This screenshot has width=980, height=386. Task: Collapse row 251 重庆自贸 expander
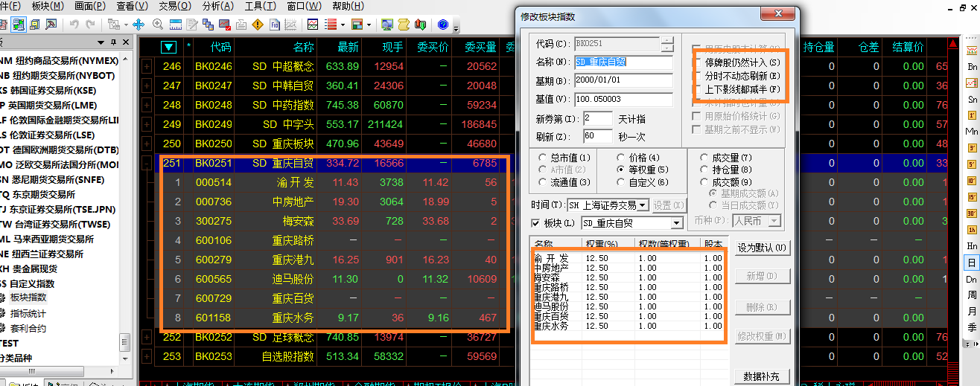point(146,163)
